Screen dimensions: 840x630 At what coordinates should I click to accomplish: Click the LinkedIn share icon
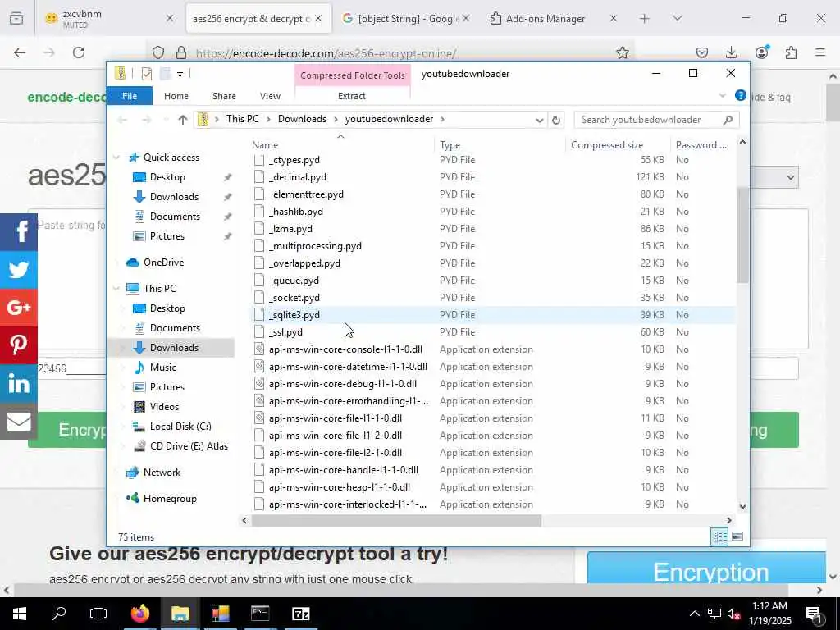(19, 383)
